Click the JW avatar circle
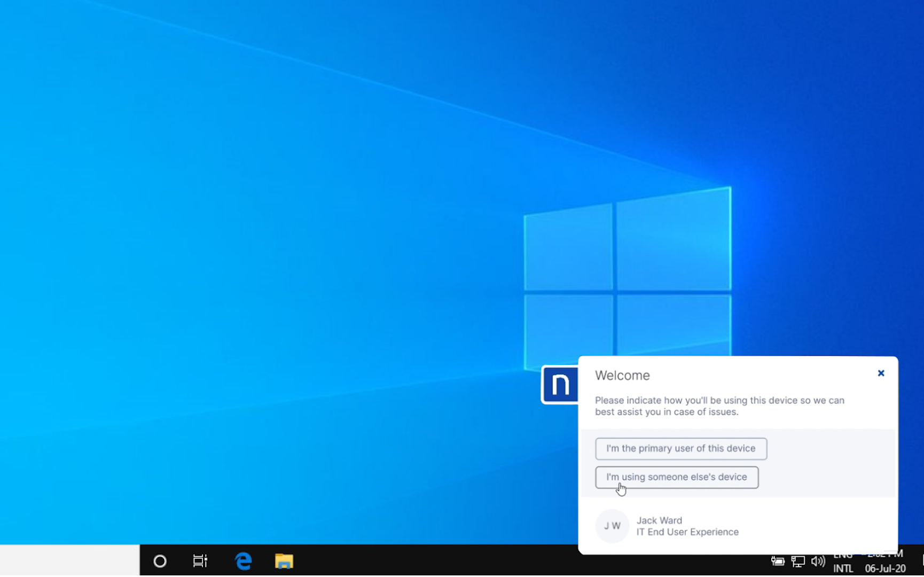Screen dimensions: 924x577 612,526
